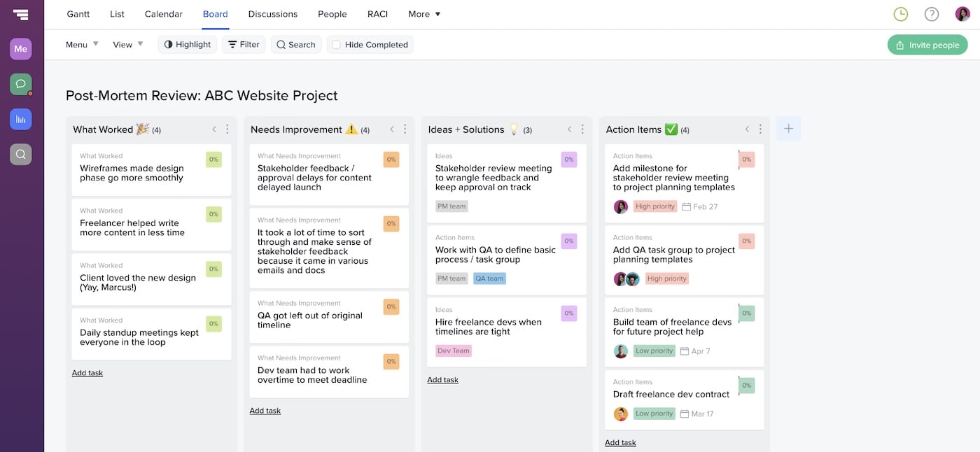
Task: Open the reports chart icon in the sidebar
Action: [x=20, y=118]
